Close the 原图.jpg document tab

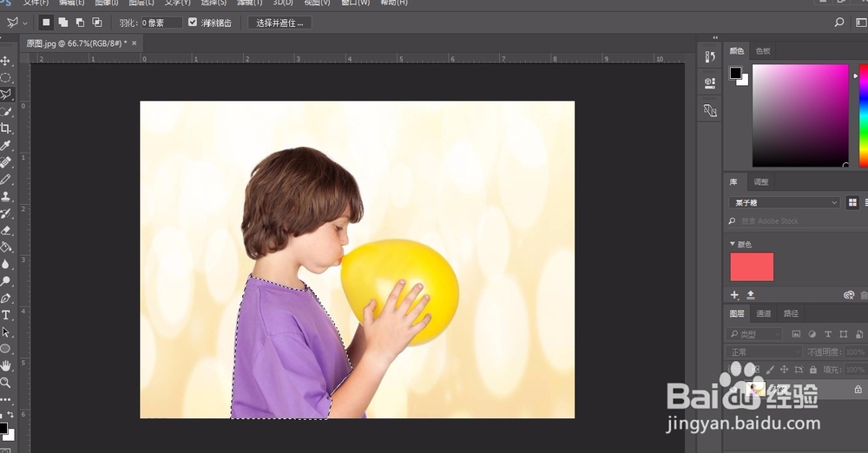[134, 43]
